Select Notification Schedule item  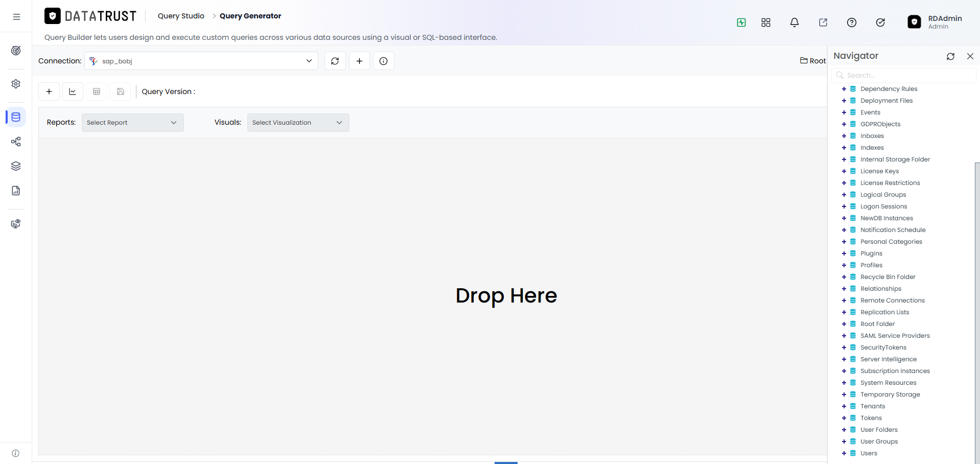click(x=893, y=230)
